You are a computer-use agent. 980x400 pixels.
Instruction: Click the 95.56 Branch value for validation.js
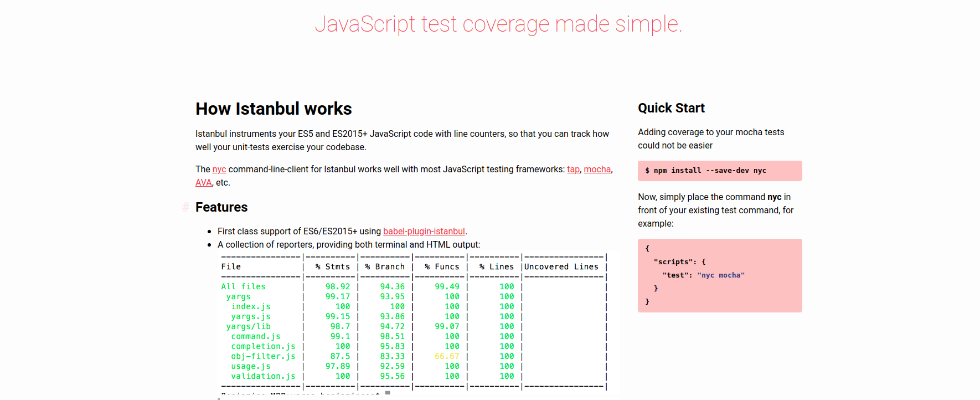point(393,376)
